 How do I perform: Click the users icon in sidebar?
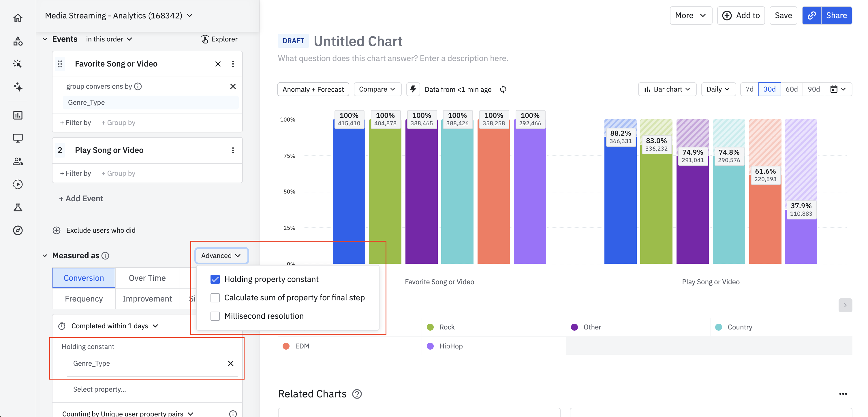[x=18, y=162]
